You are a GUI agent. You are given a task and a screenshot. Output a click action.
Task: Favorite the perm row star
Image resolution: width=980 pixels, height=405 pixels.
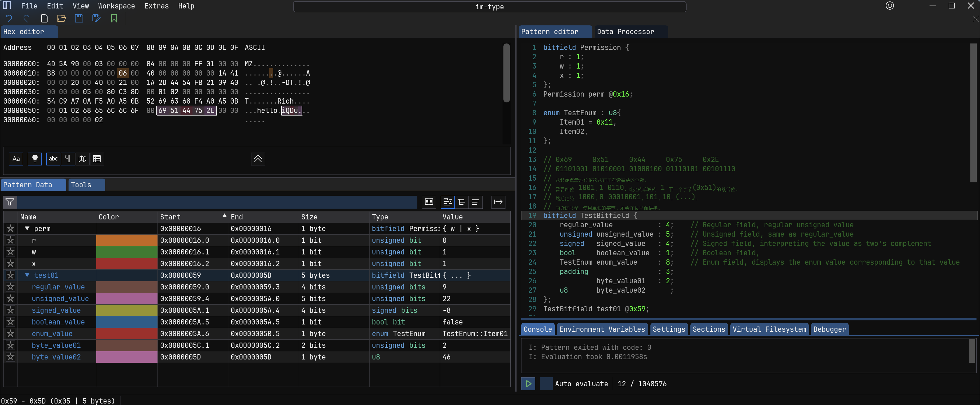coord(11,228)
